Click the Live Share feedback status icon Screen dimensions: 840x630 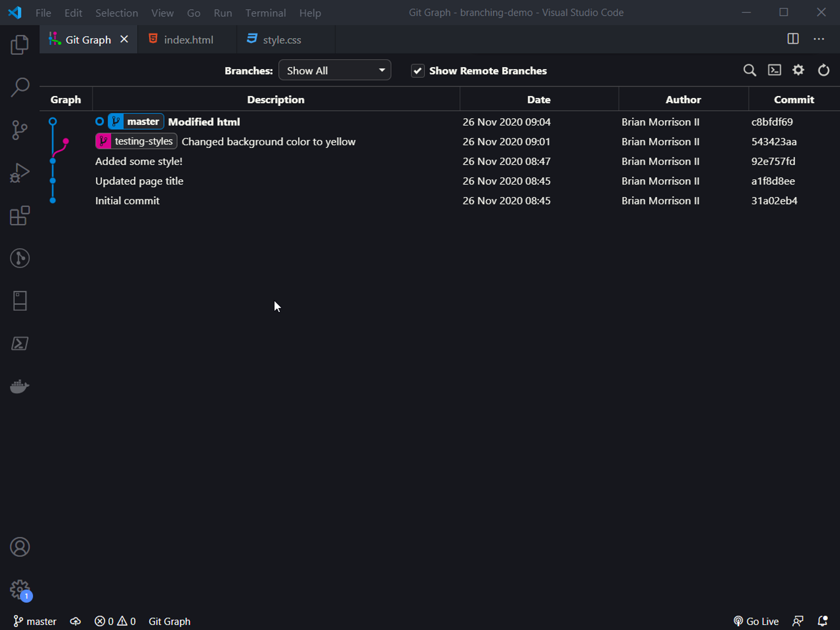798,621
